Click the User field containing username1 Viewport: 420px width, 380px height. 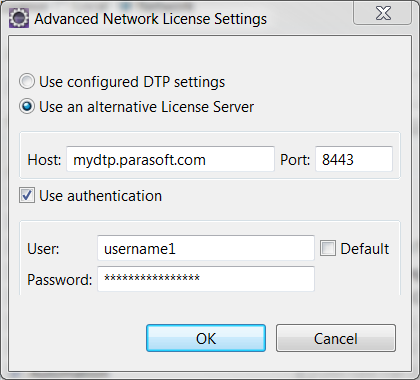click(x=206, y=248)
